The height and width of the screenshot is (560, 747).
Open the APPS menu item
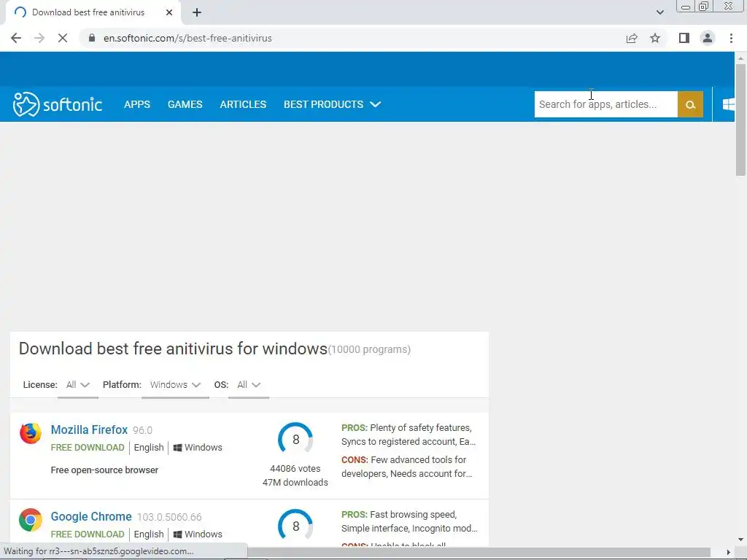pyautogui.click(x=137, y=104)
